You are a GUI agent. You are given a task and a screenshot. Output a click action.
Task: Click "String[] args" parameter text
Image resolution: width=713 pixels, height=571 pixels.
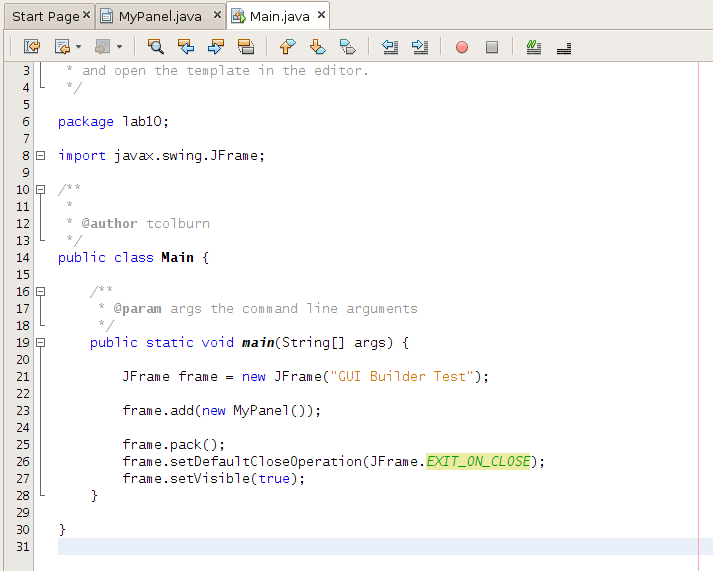pos(337,342)
